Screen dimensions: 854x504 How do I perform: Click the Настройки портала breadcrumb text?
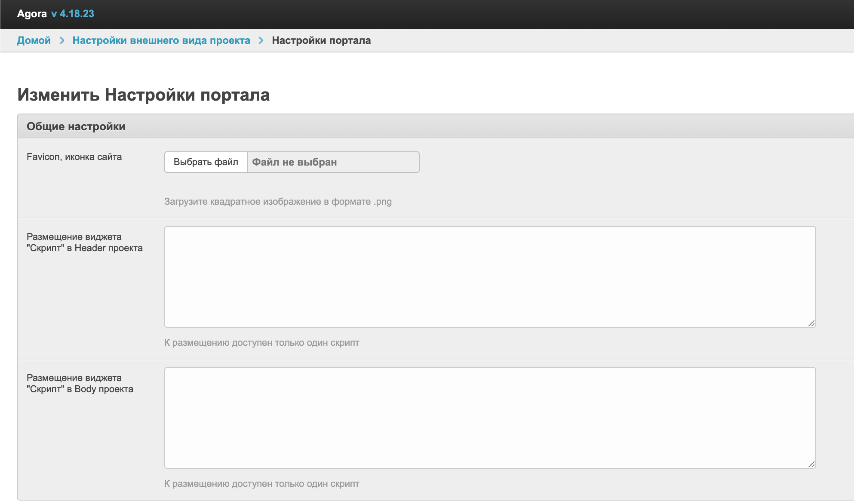[x=321, y=40]
